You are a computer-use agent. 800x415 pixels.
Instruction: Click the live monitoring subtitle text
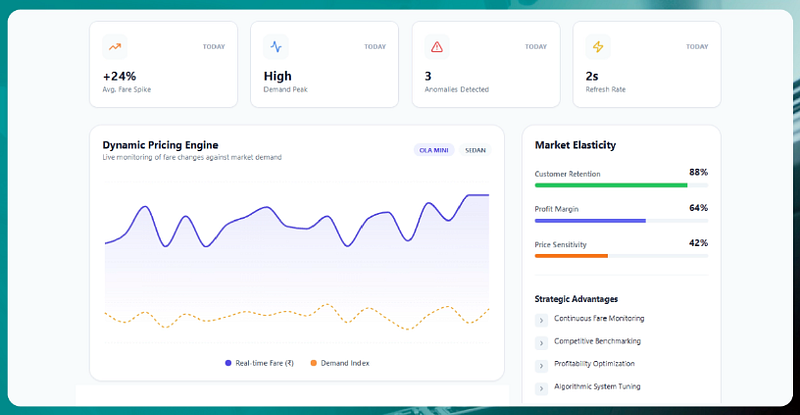192,157
